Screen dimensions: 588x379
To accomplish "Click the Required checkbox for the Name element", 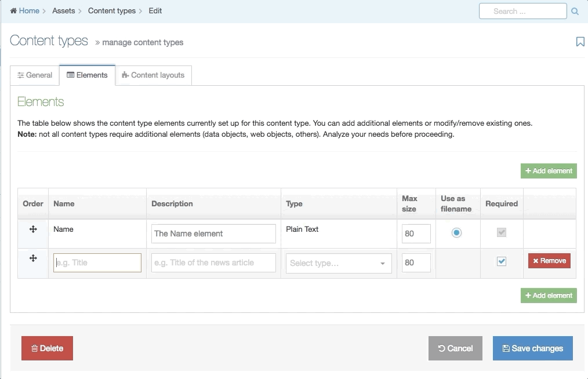I will pyautogui.click(x=501, y=232).
